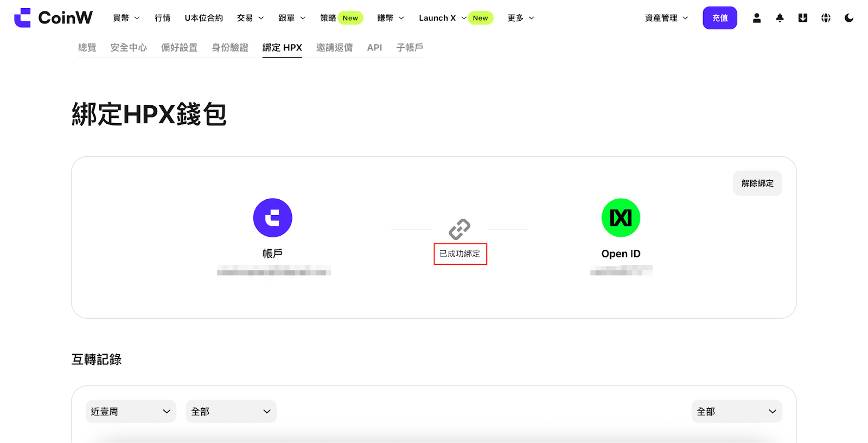Open the notifications bell icon

(x=780, y=18)
